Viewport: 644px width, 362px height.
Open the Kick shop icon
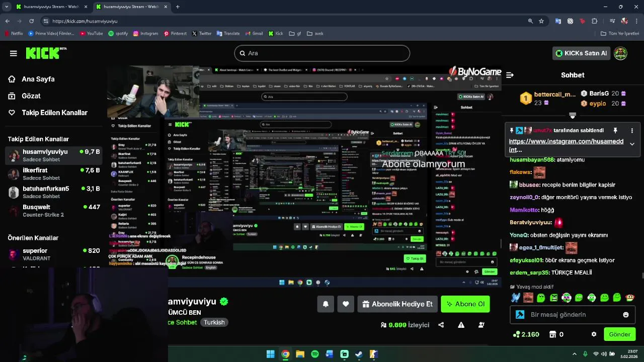point(552,334)
